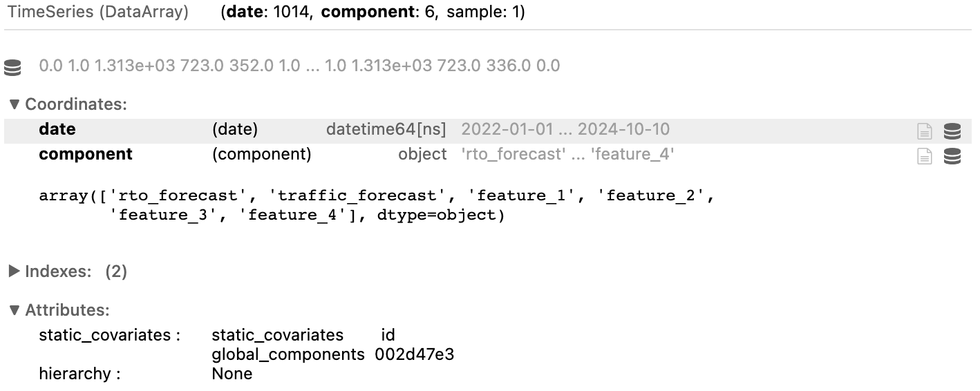
Task: Click the static_covariates attribute label
Action: point(109,335)
